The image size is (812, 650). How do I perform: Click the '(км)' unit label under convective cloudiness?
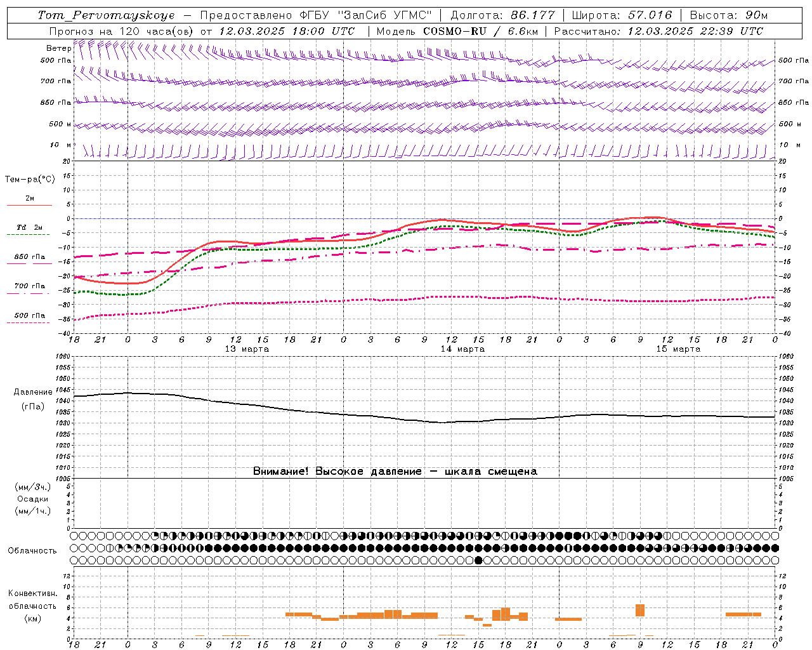33,618
